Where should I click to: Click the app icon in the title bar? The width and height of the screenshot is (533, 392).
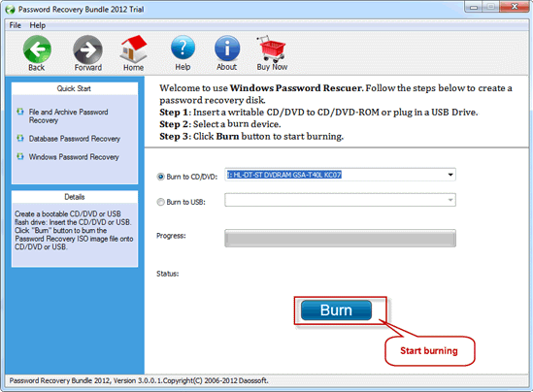(x=11, y=10)
